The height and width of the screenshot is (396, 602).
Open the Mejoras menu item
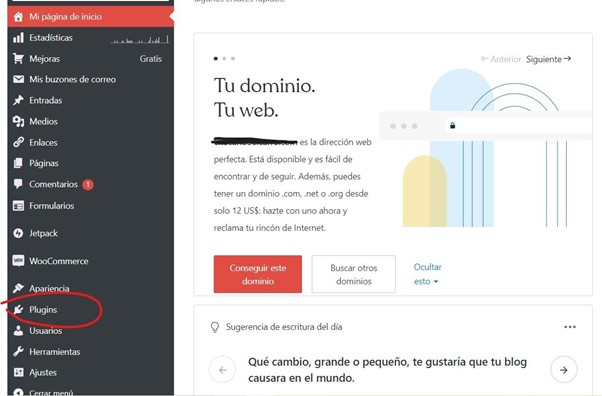91,58
